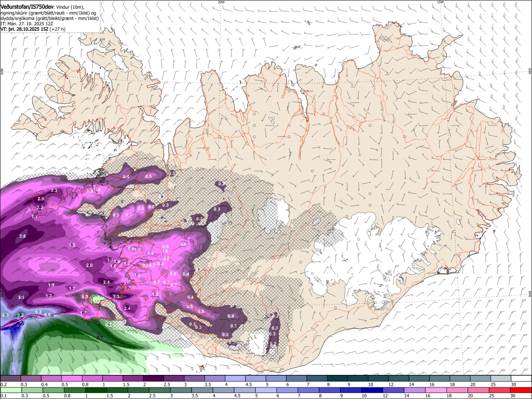
Task: Select the 'Vindur (10m)' label in header
Action: [70, 7]
